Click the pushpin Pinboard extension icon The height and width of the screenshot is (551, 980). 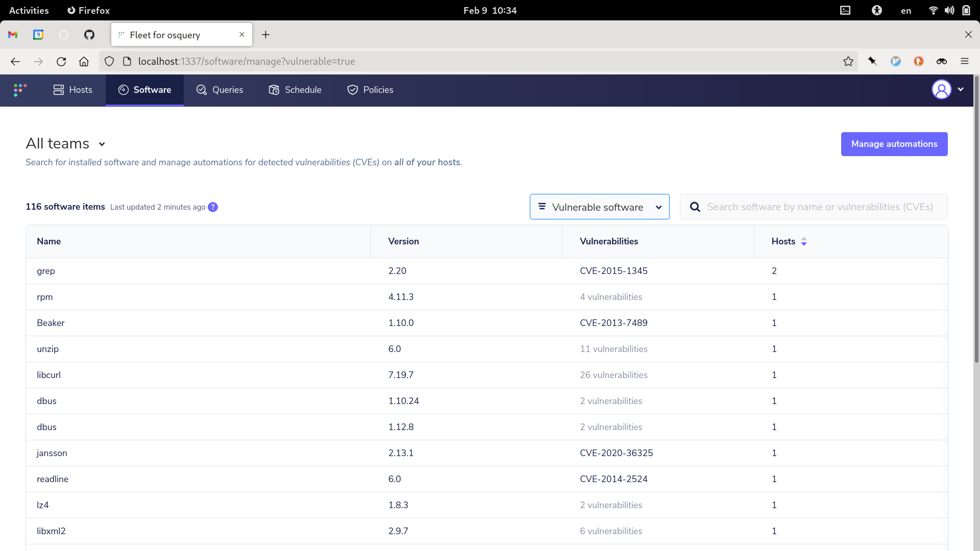pyautogui.click(x=872, y=61)
